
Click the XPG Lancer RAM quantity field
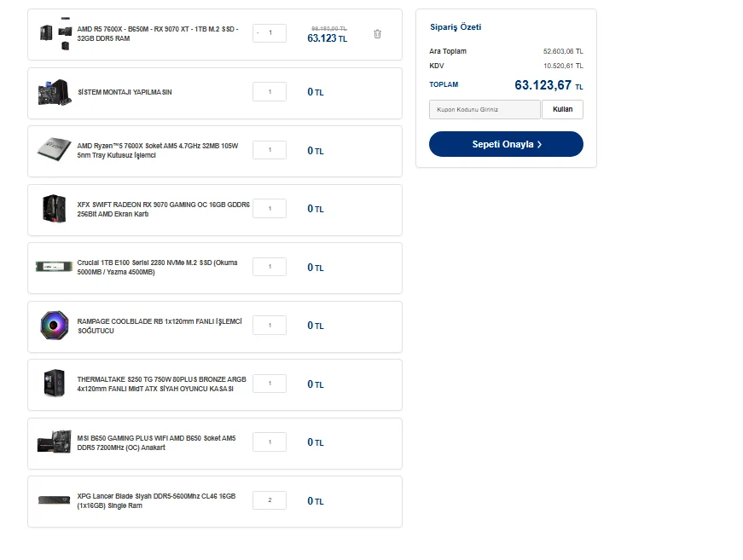[270, 500]
